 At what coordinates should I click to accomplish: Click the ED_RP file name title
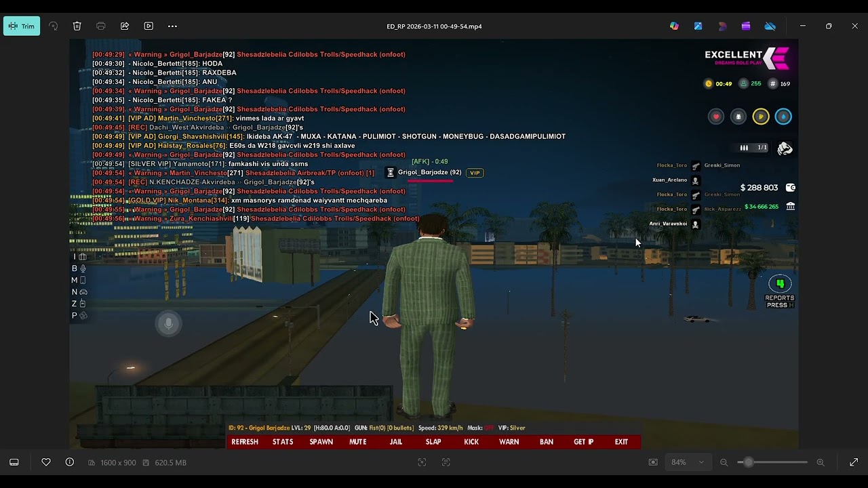tap(434, 26)
